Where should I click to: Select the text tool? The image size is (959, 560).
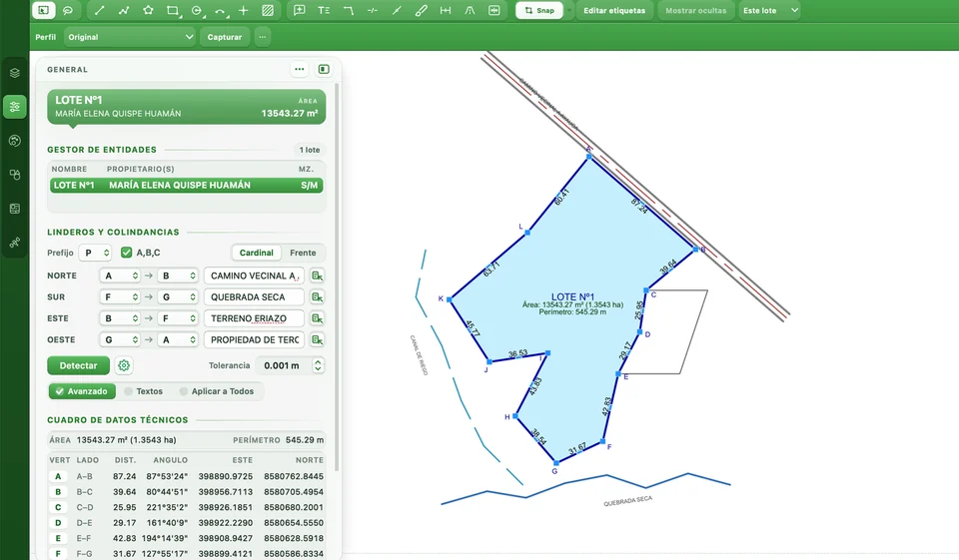coord(324,10)
